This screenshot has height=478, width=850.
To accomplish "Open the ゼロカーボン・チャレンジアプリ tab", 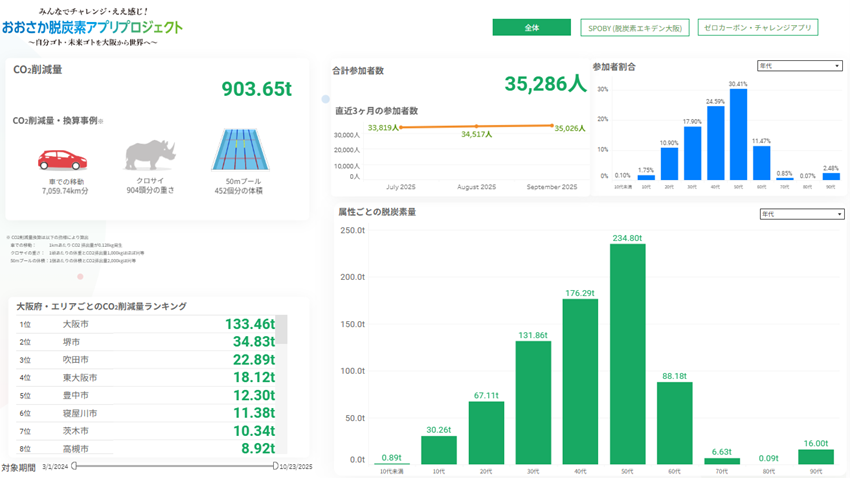I will (757, 28).
